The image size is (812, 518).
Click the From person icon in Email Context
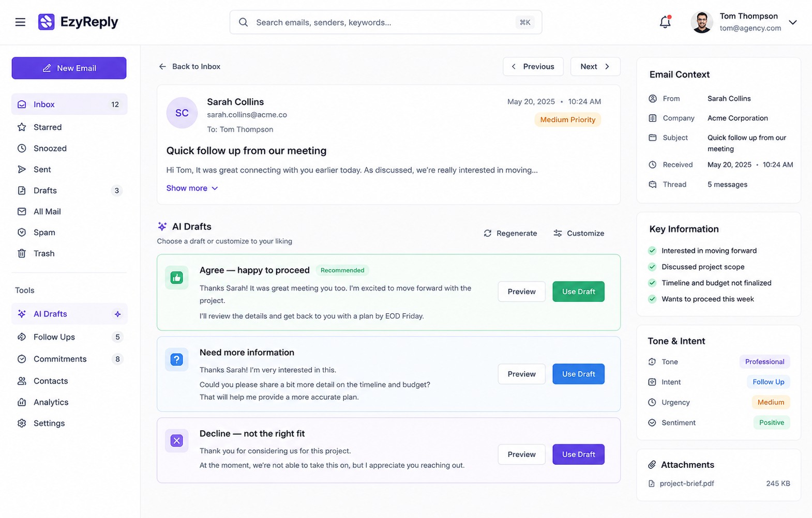pos(653,99)
